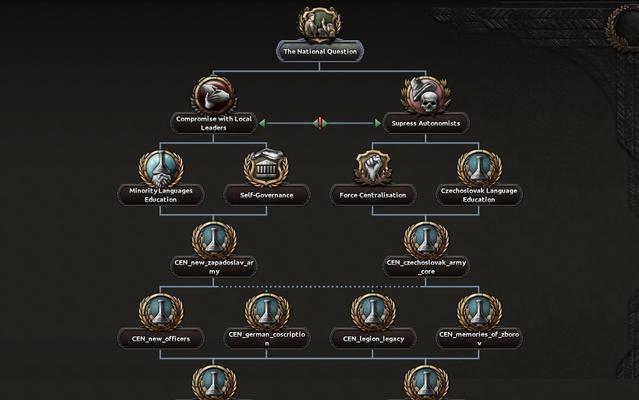This screenshot has width=639, height=400.
Task: Click The National Question label
Action: (x=320, y=52)
